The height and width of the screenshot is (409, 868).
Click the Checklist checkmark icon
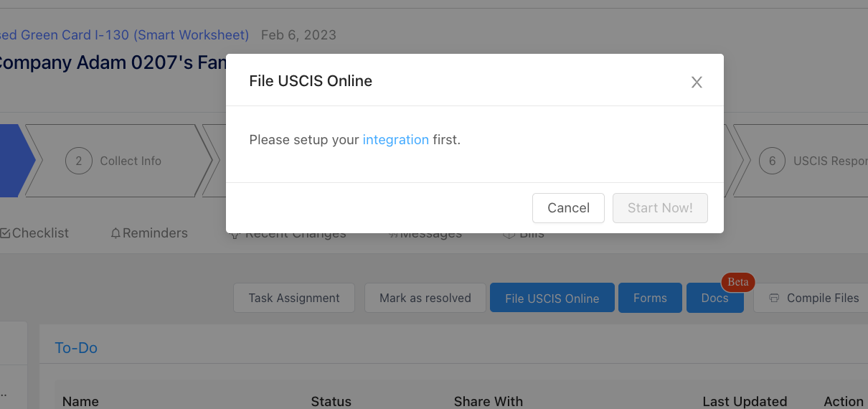tap(5, 233)
